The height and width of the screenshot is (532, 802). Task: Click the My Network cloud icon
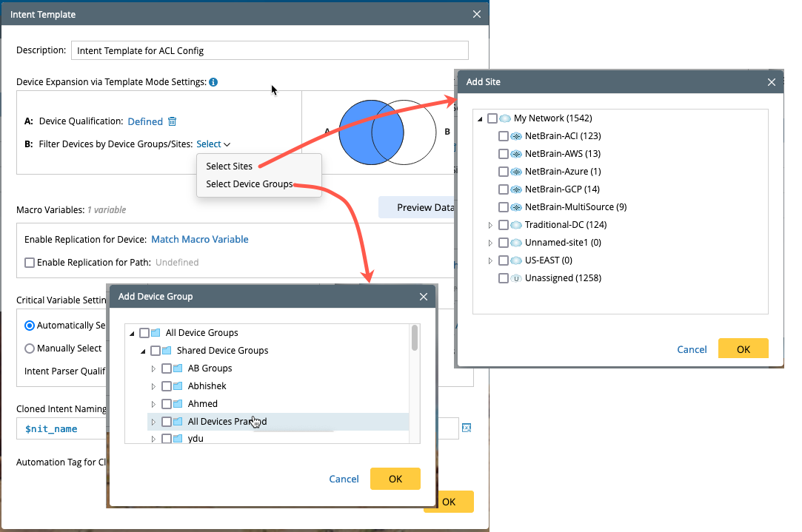coord(505,118)
